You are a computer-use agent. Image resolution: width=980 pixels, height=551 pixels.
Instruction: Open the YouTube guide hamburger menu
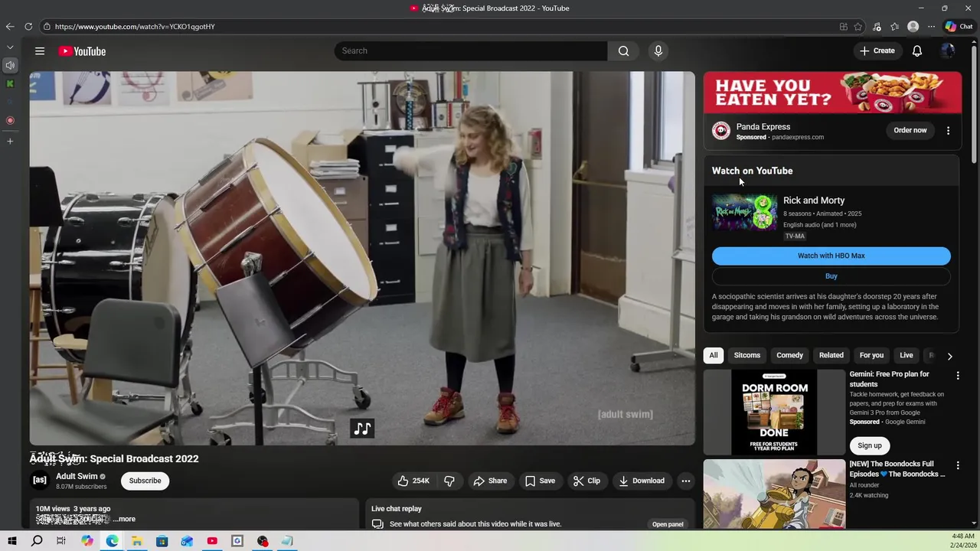40,51
